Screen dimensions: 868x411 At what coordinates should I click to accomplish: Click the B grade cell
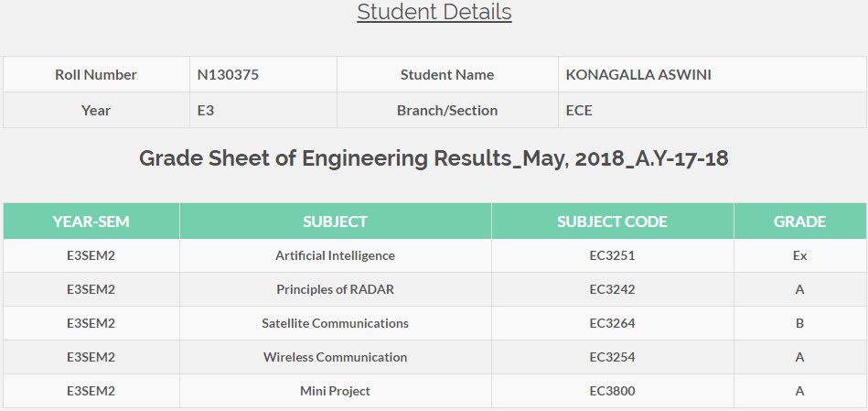(x=800, y=323)
